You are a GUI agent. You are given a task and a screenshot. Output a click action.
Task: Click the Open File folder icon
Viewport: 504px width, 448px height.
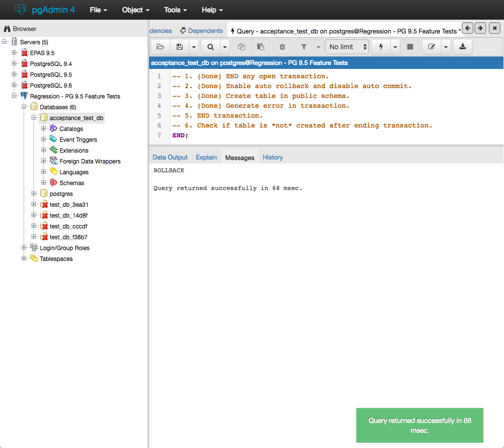point(160,47)
